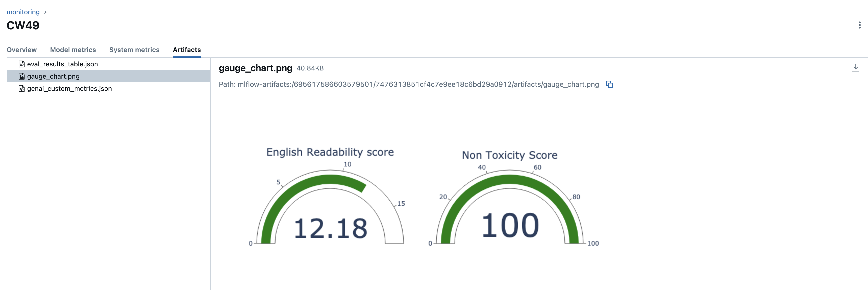Select eval_results_table.json in artifact tree
868x290 pixels.
click(x=62, y=64)
